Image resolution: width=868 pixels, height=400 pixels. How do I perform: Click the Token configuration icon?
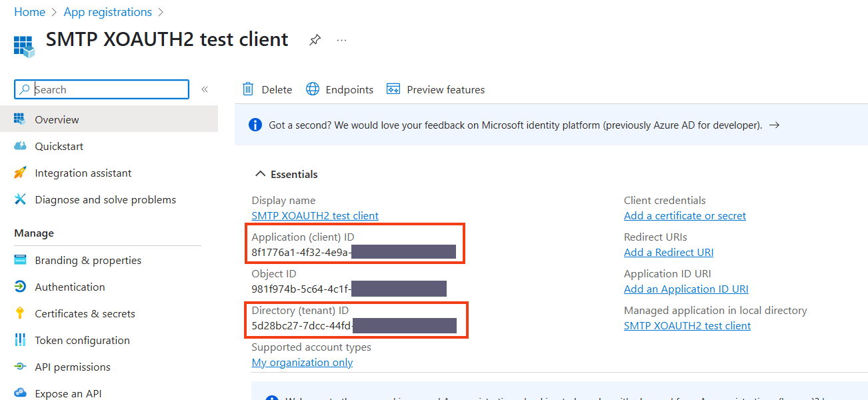[20, 340]
